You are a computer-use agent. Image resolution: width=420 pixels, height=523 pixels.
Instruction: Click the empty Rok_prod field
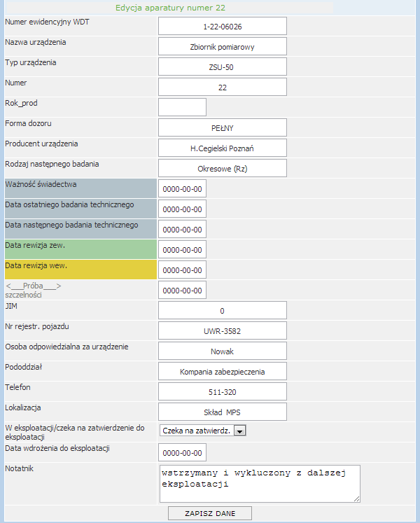click(x=182, y=107)
